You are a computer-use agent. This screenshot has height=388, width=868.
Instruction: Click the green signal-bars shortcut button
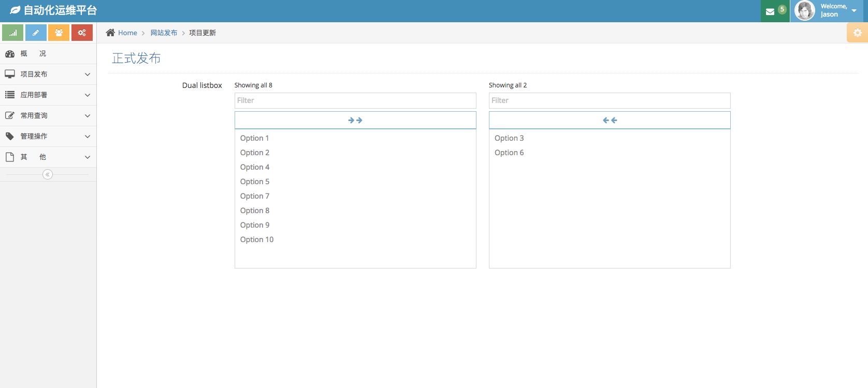pos(12,33)
